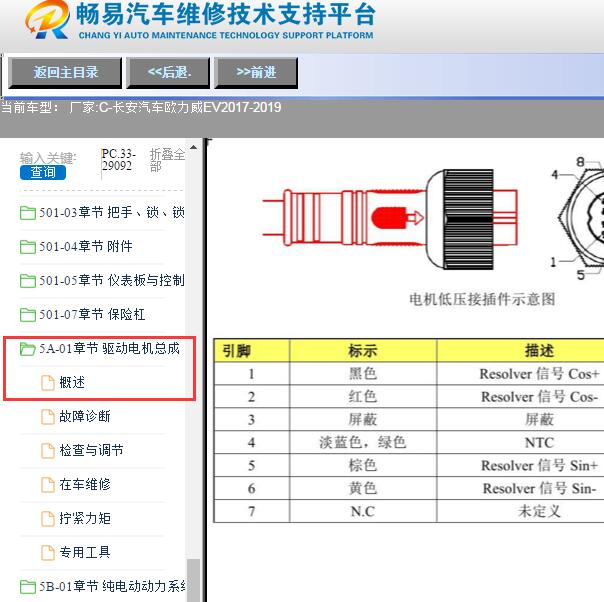Click the 棕色 cell

(x=363, y=465)
